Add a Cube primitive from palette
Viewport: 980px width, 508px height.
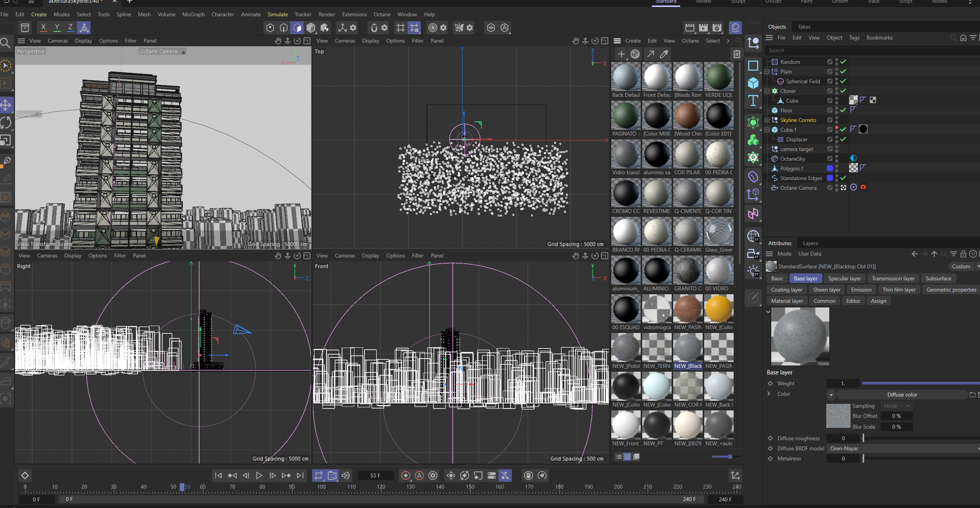click(753, 83)
